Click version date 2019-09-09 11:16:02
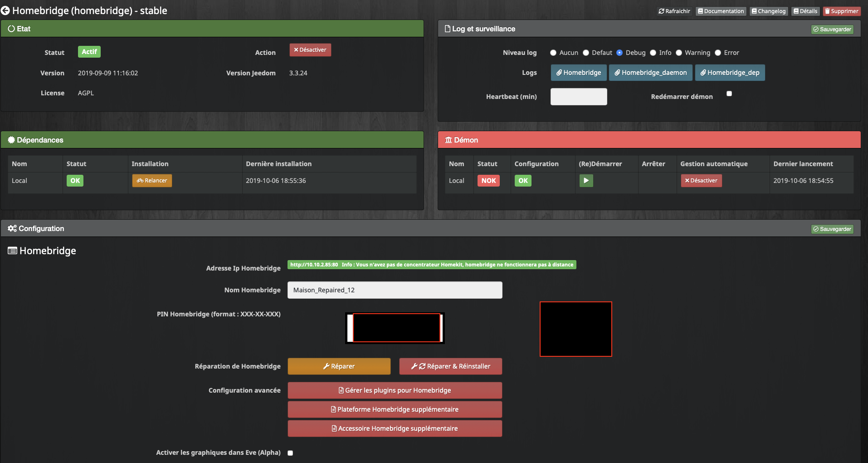Viewport: 868px width, 463px height. [x=108, y=73]
